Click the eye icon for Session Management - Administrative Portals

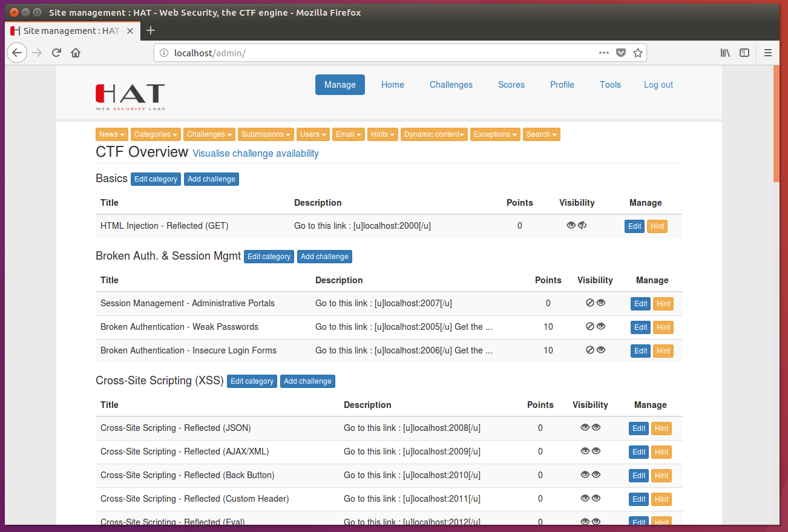coord(601,303)
